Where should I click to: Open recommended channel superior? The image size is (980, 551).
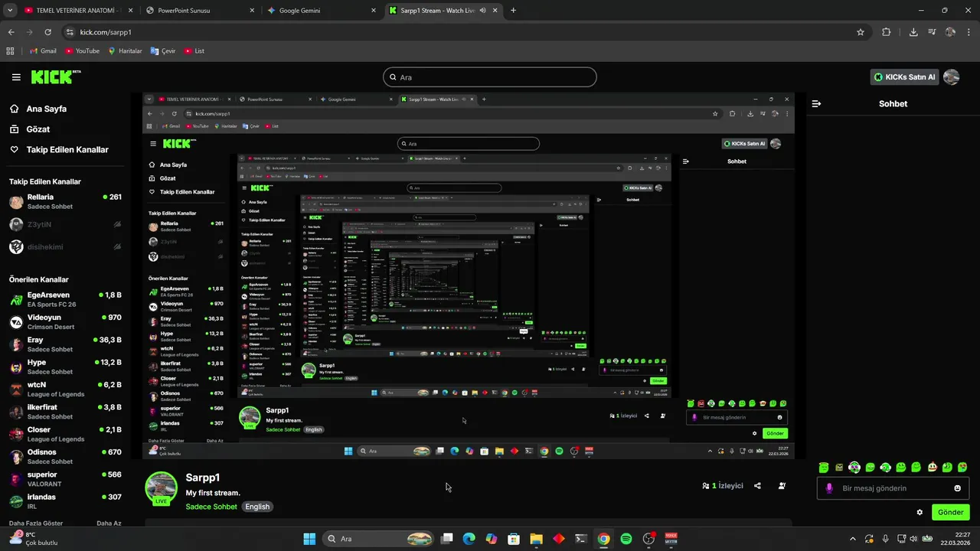[x=65, y=479]
